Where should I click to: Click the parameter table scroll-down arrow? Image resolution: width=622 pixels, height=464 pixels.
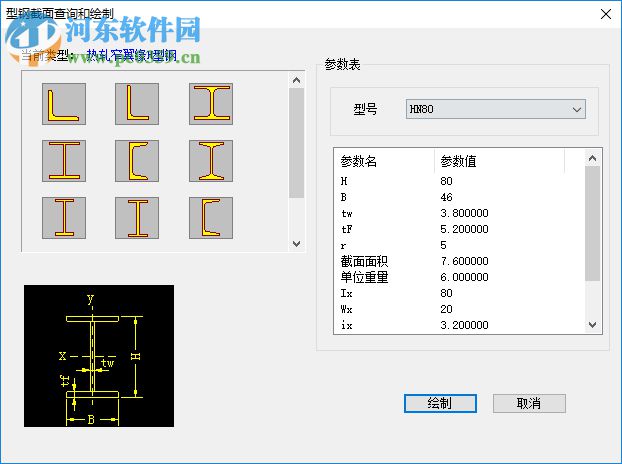click(x=593, y=325)
